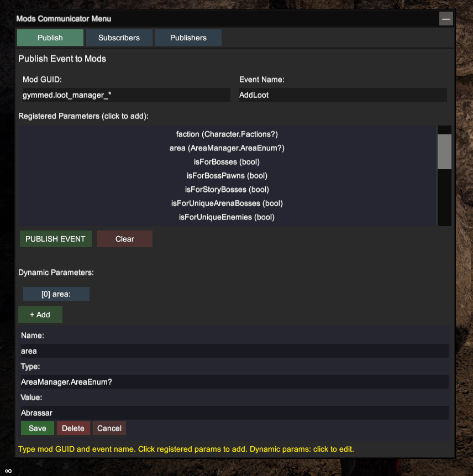Open the Subscribers tab
473x476 pixels.
pyautogui.click(x=119, y=38)
